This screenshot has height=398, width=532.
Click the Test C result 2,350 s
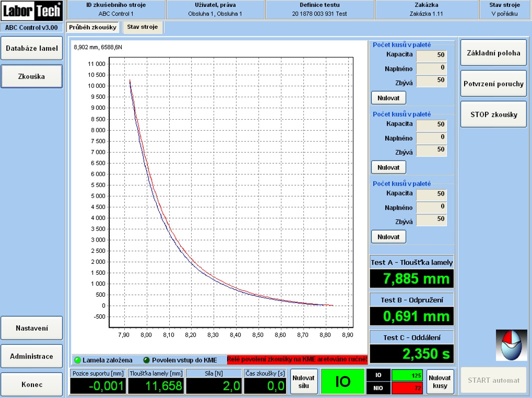coord(412,354)
